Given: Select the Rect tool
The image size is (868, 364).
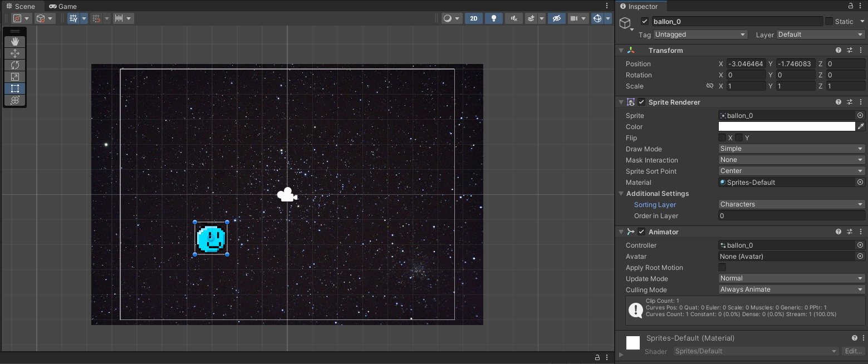Looking at the screenshot, I should [x=15, y=88].
